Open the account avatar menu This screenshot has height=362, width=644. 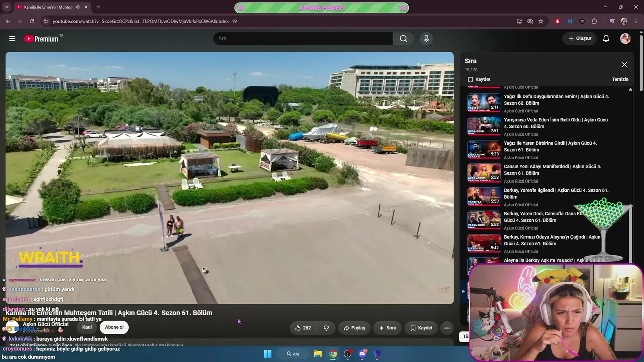point(625,39)
